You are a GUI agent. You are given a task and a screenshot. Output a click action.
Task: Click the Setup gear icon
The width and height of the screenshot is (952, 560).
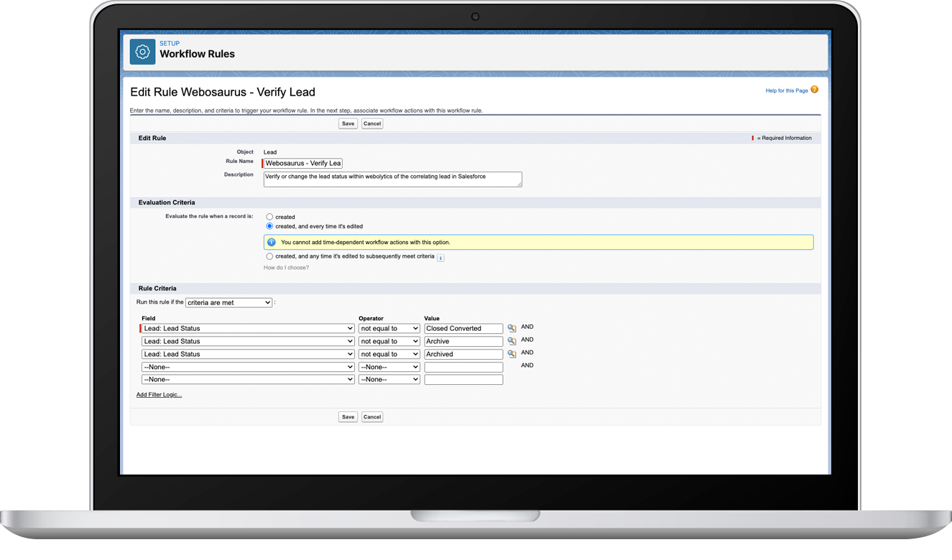tap(142, 52)
